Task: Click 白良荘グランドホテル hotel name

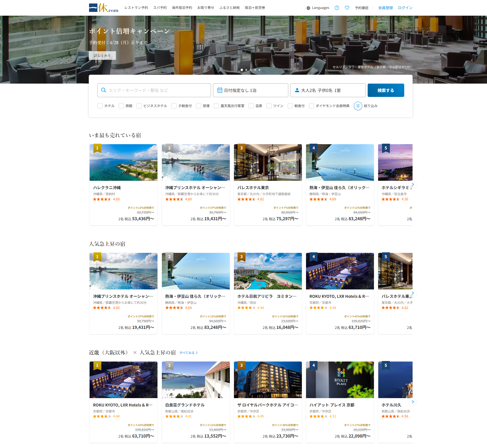Action: tap(185, 405)
